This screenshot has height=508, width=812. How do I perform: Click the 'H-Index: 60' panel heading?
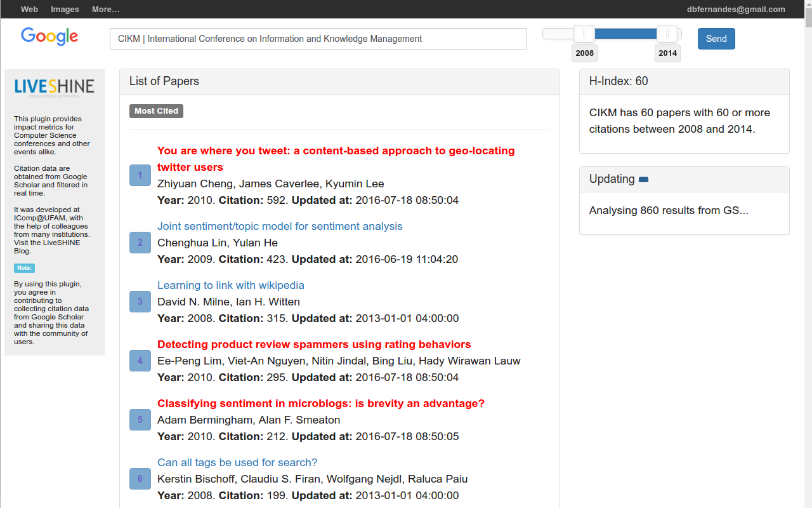[619, 81]
